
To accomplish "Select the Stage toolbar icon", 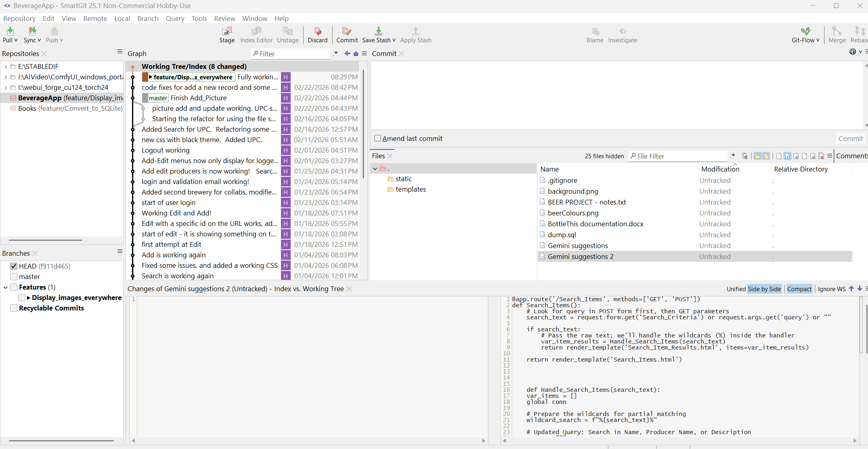I will click(227, 35).
